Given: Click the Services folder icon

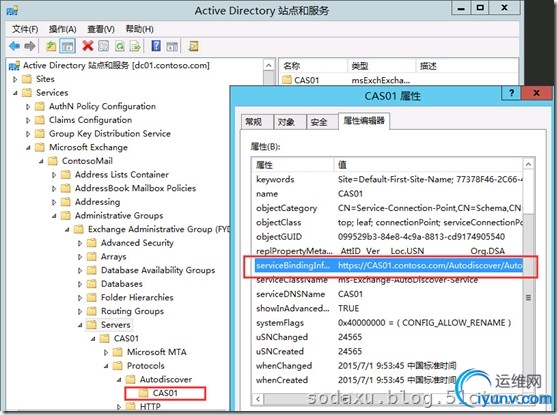Looking at the screenshot, I should coord(27,93).
